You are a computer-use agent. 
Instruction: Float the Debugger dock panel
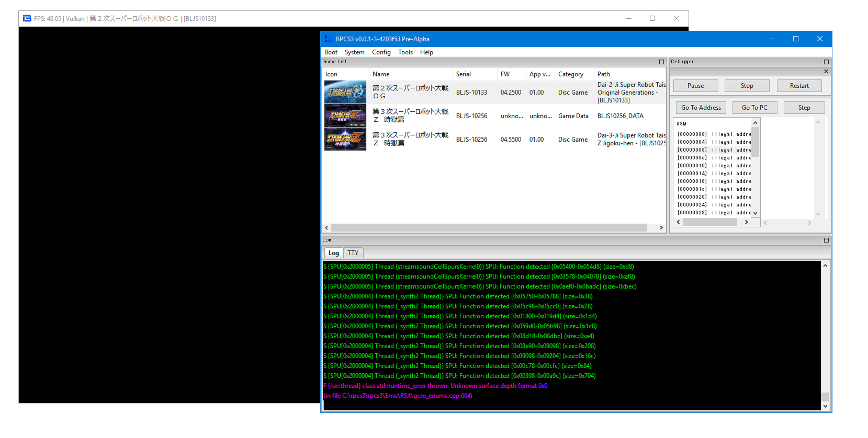(826, 62)
